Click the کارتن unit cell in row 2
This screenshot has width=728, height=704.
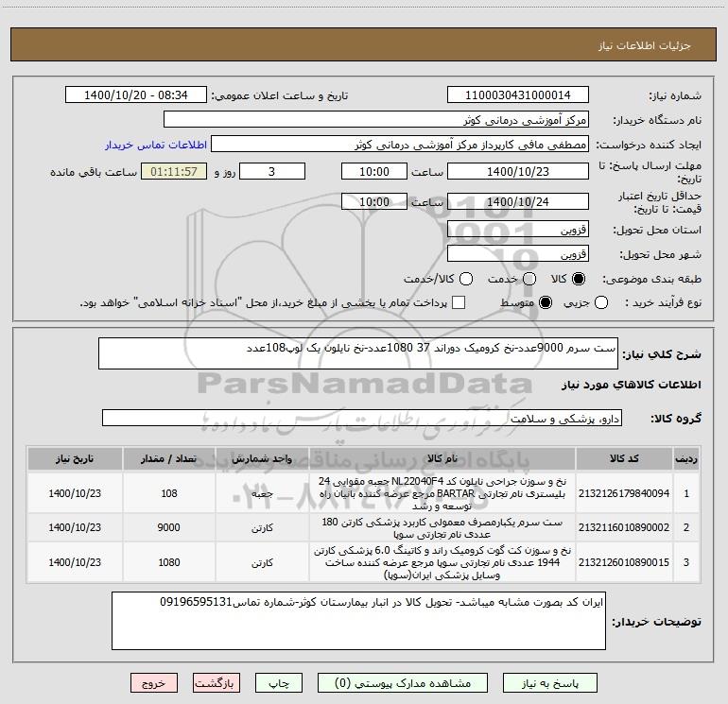click(x=262, y=528)
